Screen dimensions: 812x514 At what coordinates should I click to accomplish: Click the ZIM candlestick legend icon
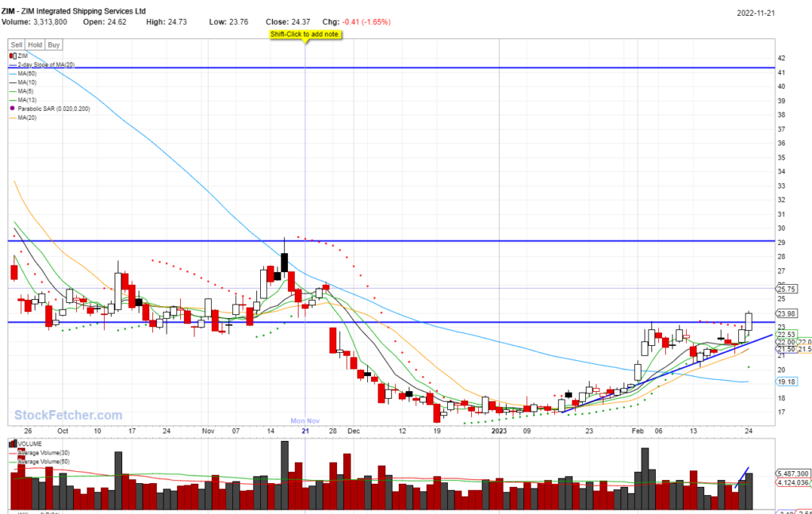(x=13, y=56)
